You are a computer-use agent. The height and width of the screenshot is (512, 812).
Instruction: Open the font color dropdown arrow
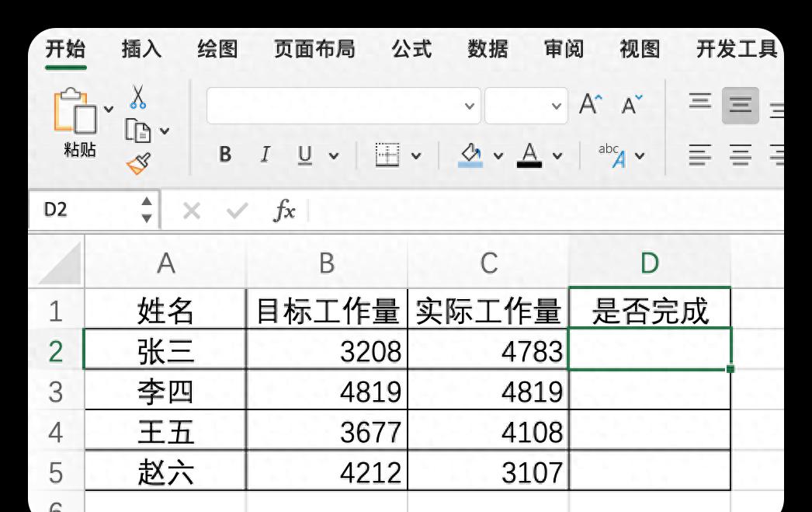(x=557, y=155)
